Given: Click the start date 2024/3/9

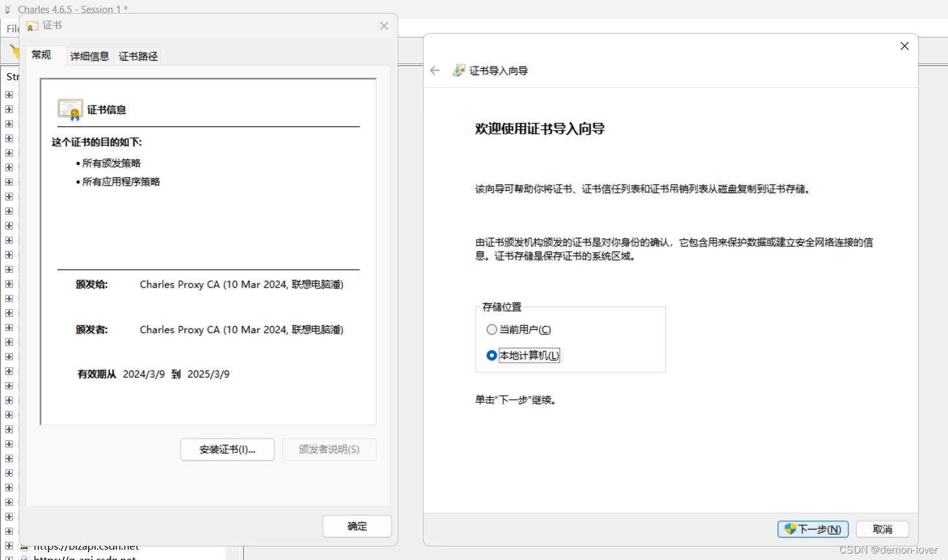Looking at the screenshot, I should tap(144, 374).
